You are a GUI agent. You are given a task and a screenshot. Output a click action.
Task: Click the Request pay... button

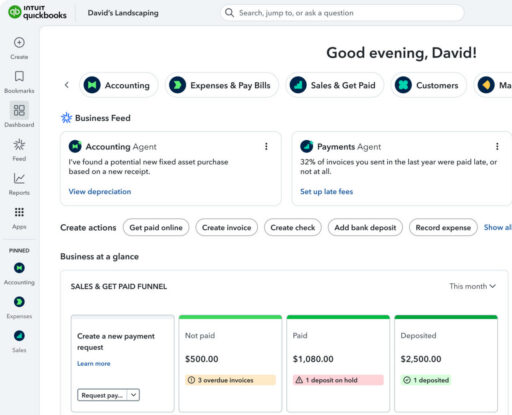(x=102, y=395)
